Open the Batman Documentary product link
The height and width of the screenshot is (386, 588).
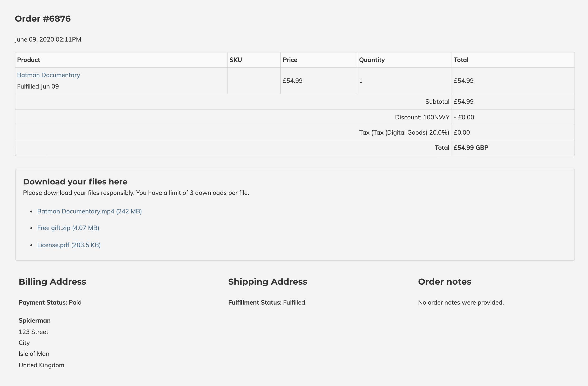tap(48, 75)
